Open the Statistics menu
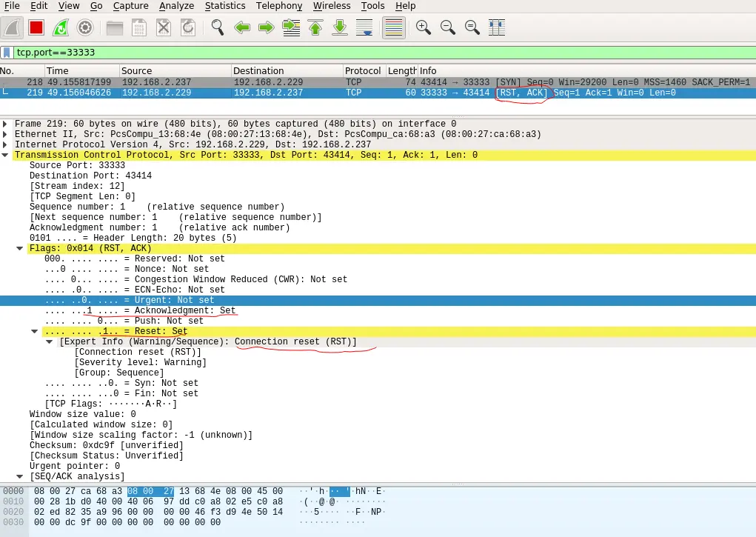The height and width of the screenshot is (537, 756). click(225, 6)
